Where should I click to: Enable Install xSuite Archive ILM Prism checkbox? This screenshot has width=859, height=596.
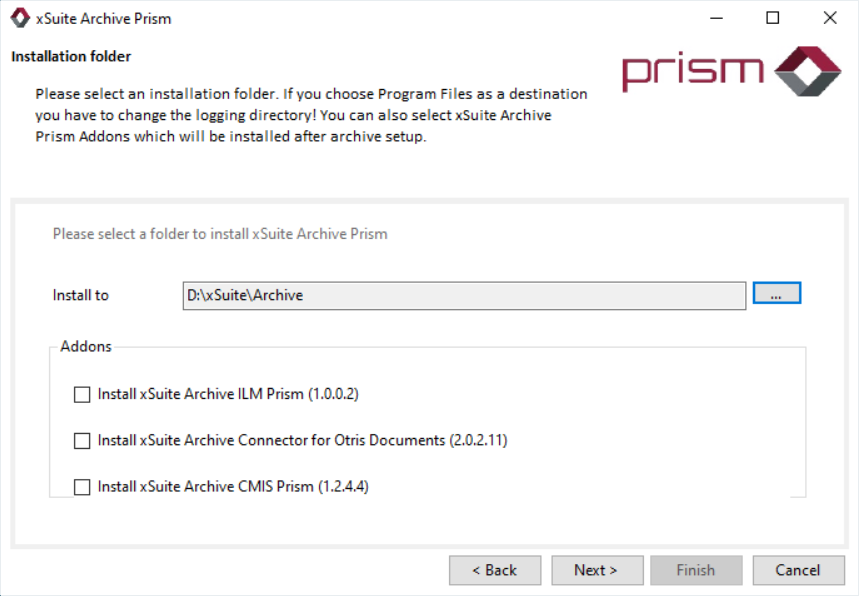pos(82,395)
